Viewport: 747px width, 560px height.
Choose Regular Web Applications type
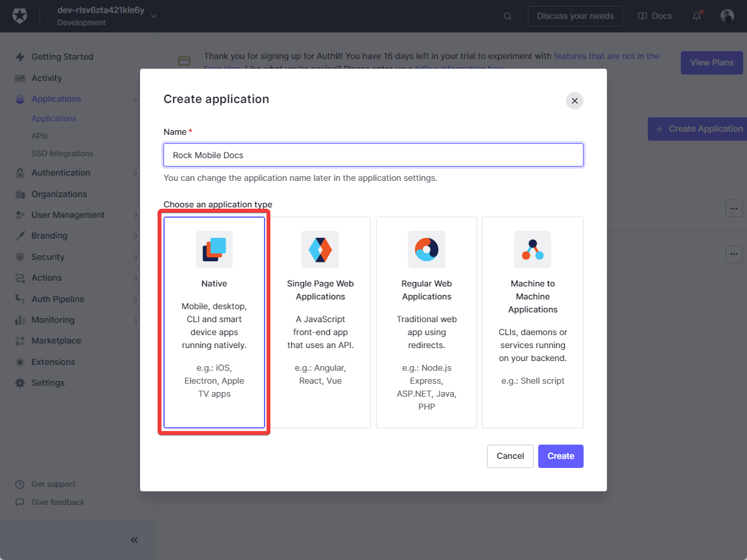tap(427, 322)
